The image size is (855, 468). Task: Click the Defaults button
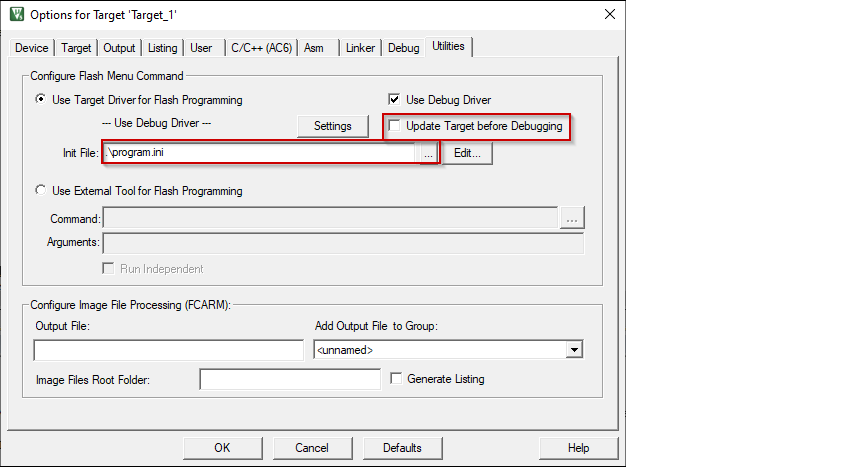pos(402,448)
